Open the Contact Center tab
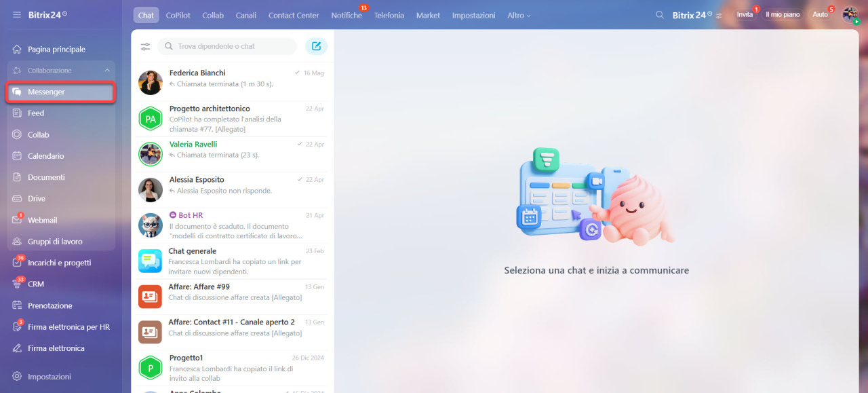868x393 pixels. pos(294,15)
